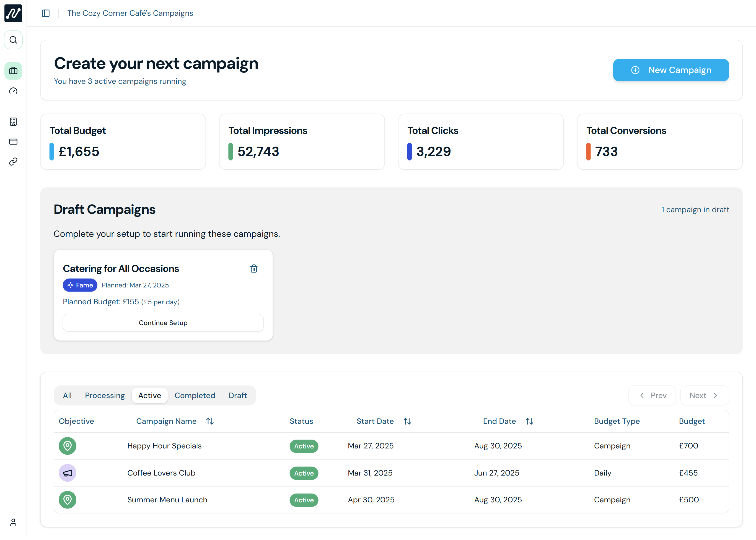Collapse the sidebar using the panel toggle
The image size is (756, 540).
click(46, 13)
